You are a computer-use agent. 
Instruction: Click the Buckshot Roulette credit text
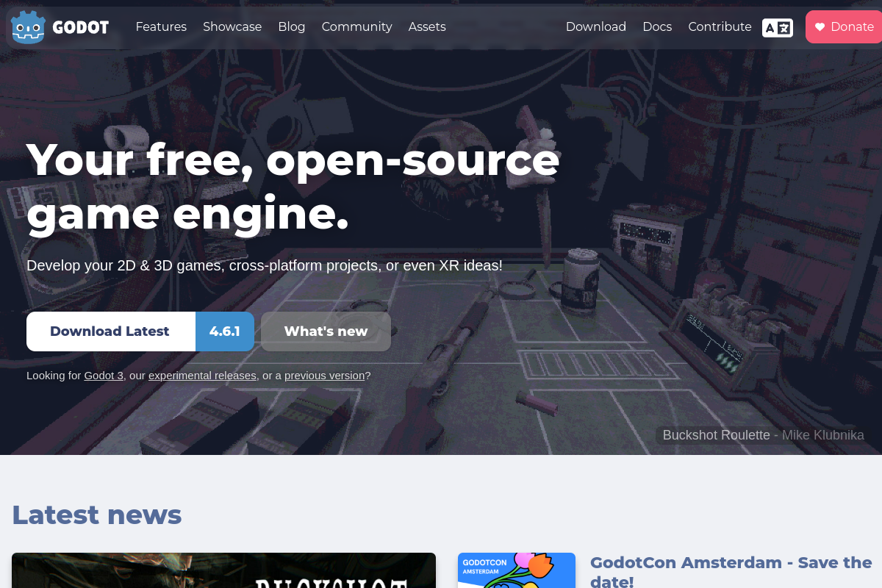716,434
